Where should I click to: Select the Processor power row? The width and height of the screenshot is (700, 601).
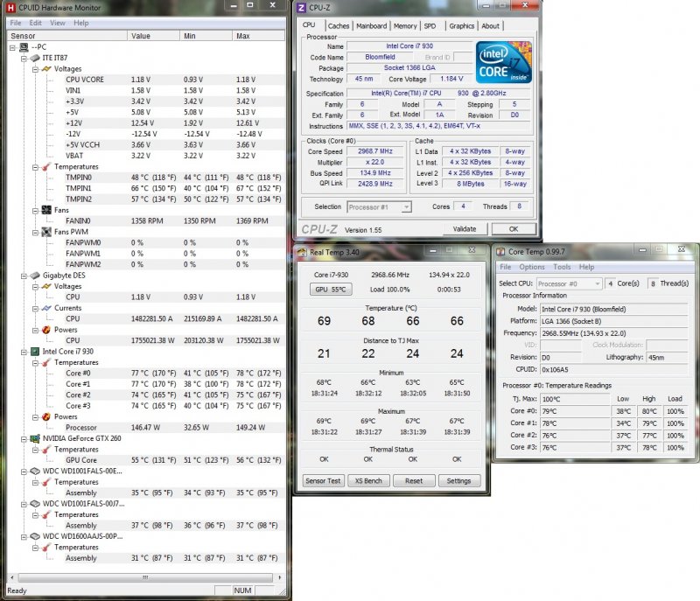[174, 428]
